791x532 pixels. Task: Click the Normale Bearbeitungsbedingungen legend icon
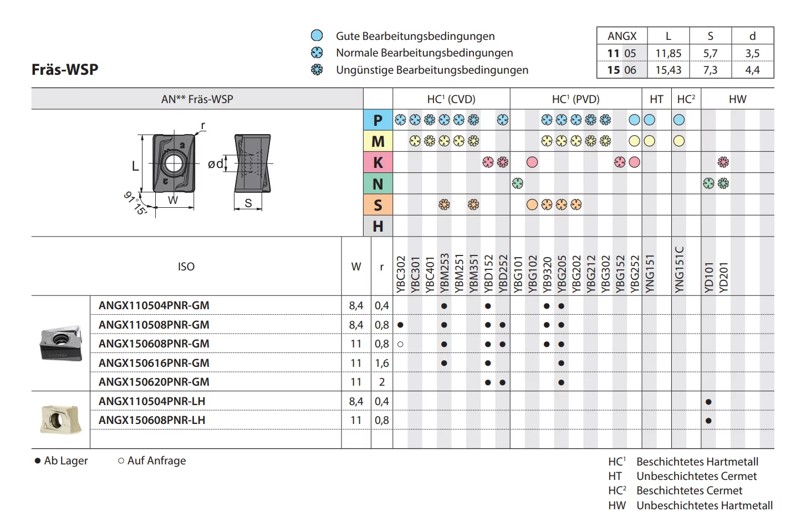coord(317,53)
